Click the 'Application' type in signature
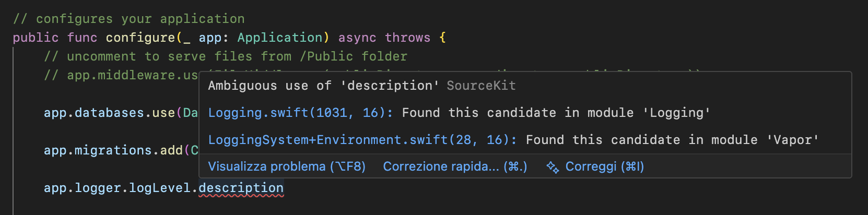This screenshot has height=215, width=868. point(279,38)
